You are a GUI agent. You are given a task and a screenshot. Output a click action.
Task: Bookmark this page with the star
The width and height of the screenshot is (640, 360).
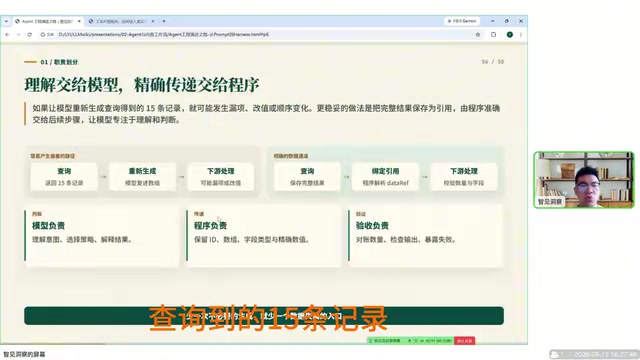tap(478, 35)
